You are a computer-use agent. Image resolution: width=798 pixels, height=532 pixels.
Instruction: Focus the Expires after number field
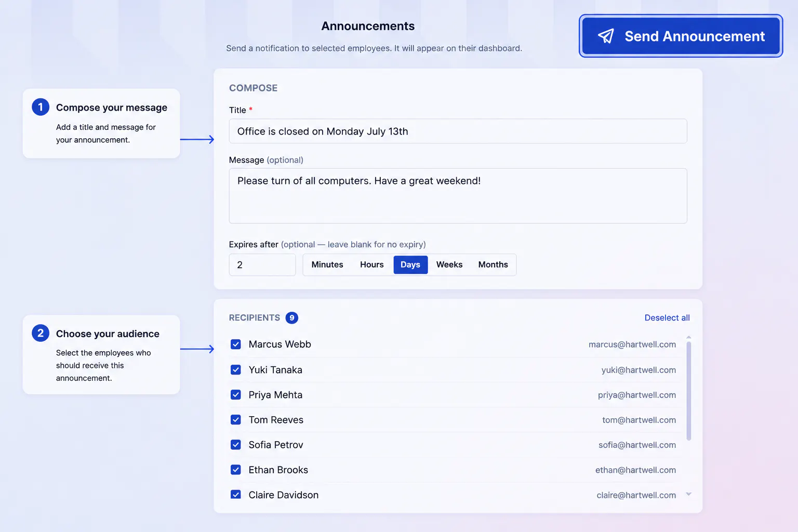click(262, 265)
